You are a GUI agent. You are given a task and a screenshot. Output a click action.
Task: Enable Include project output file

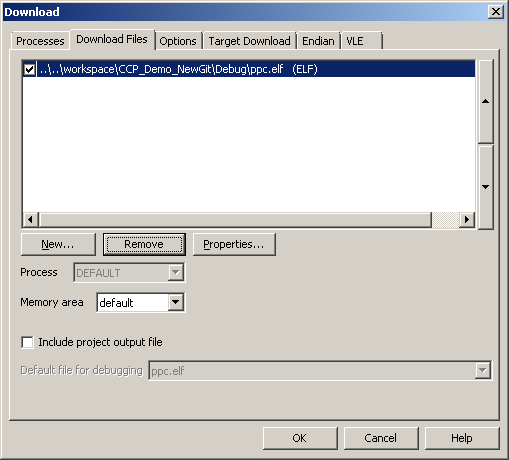click(x=27, y=342)
